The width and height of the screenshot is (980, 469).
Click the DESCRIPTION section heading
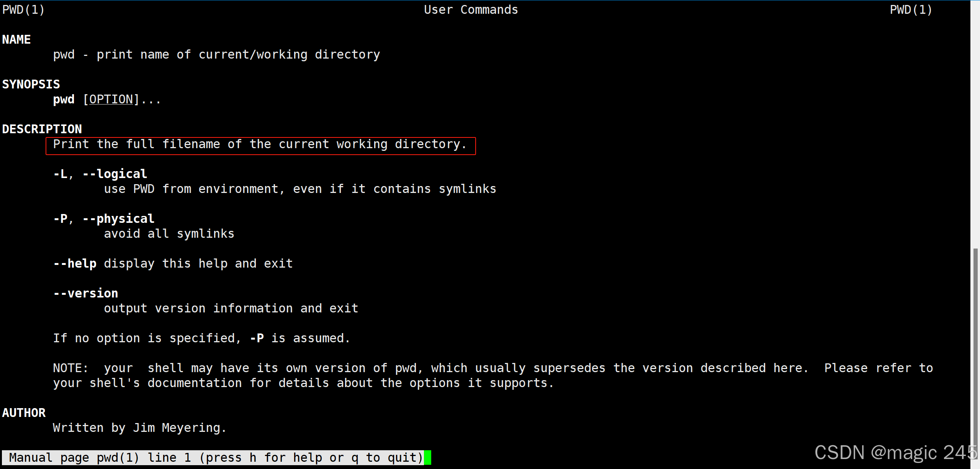[42, 129]
